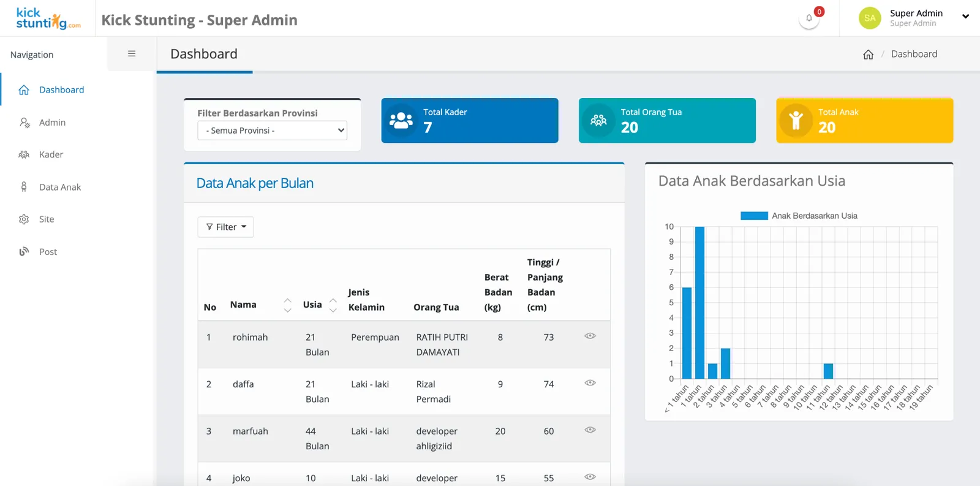Click the Total Orang Tua family icon
The image size is (980, 486).
598,121
